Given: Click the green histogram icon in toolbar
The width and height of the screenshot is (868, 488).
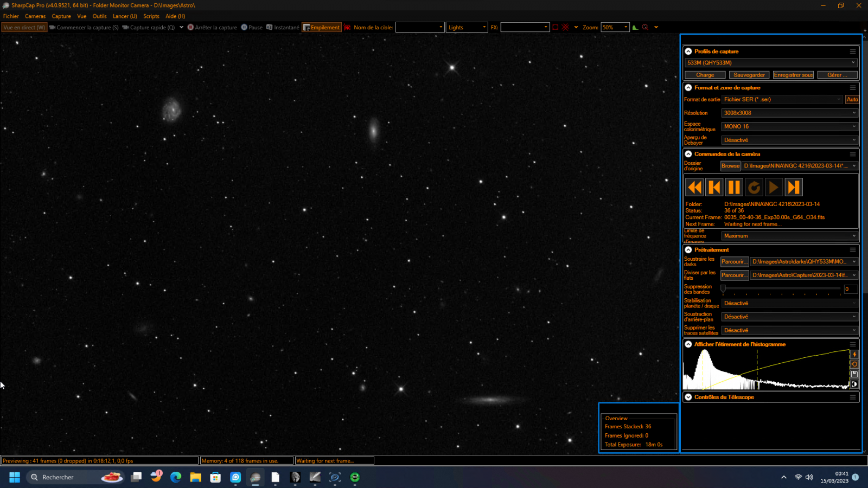Looking at the screenshot, I should tap(635, 27).
